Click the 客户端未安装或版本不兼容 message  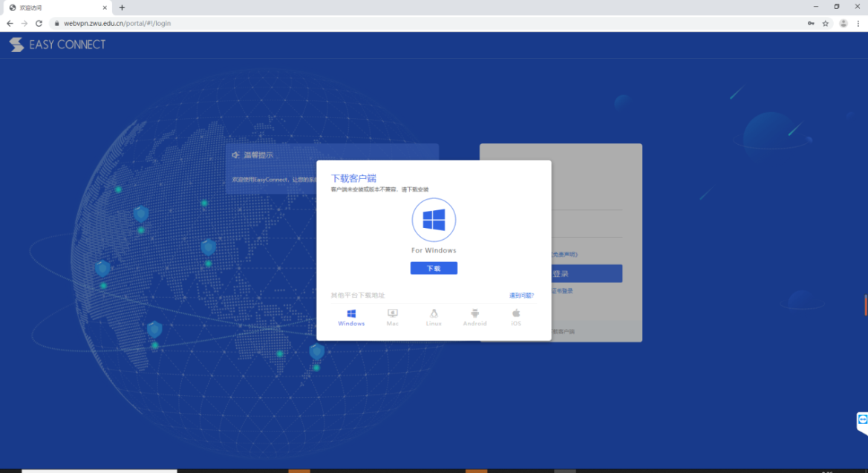coord(379,189)
